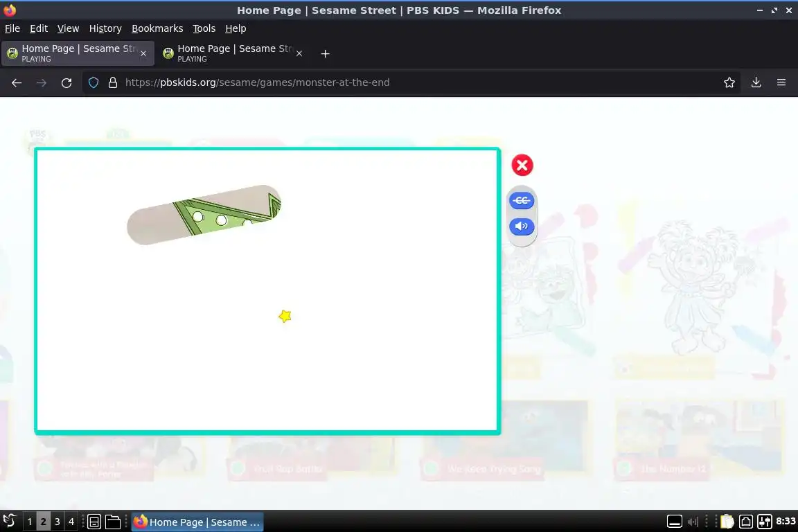Open the File menu
Screen dimensions: 798x532
[12, 28]
